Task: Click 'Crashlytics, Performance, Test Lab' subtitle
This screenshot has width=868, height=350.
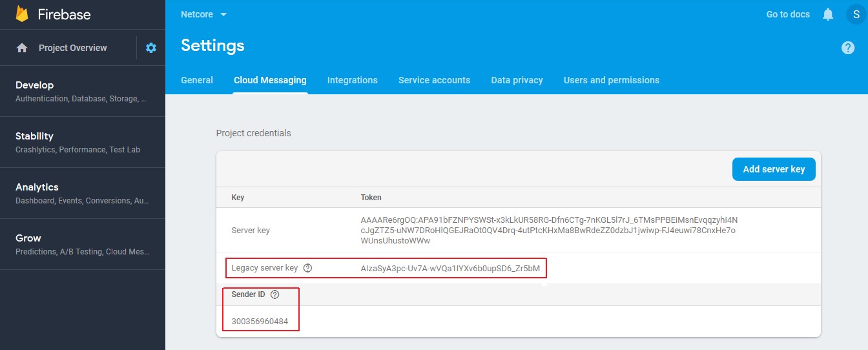Action: pos(77,150)
